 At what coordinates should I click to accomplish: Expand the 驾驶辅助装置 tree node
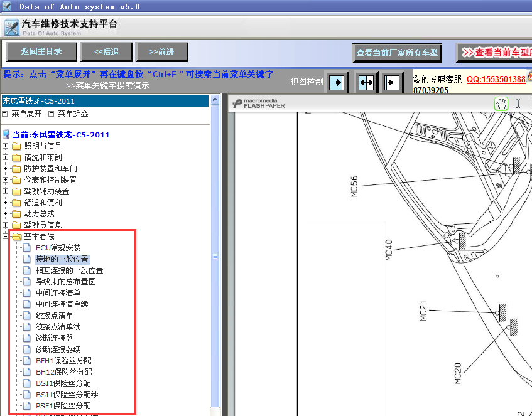pyautogui.click(x=5, y=191)
